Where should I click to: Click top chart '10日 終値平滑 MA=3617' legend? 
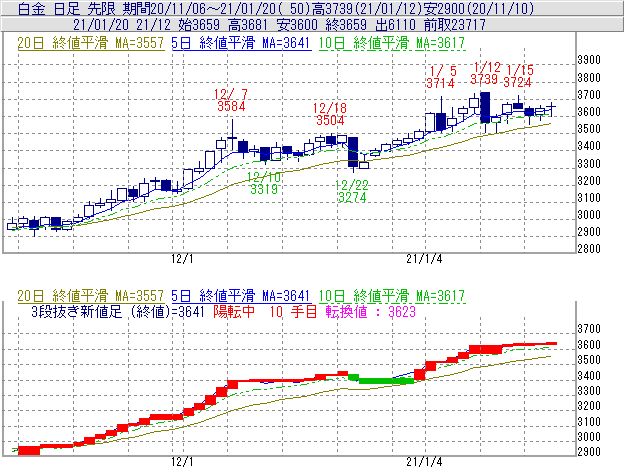392,43
